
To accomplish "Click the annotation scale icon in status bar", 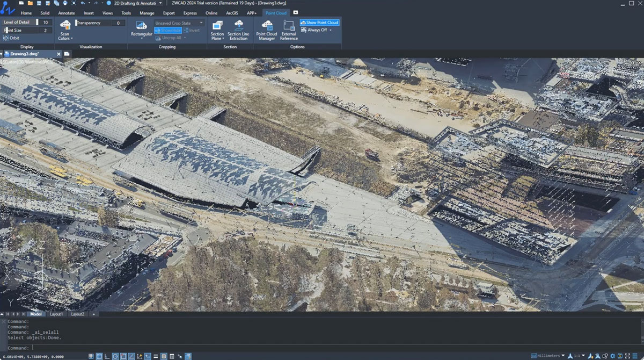I will coord(570,356).
